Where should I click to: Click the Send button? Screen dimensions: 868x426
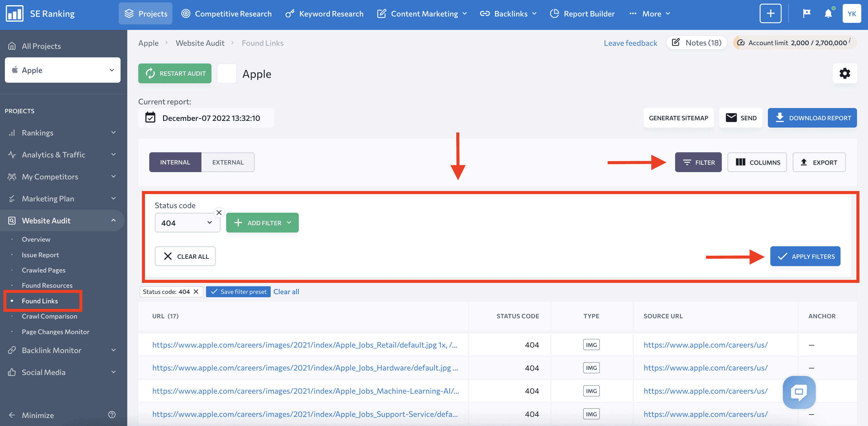[x=741, y=117]
